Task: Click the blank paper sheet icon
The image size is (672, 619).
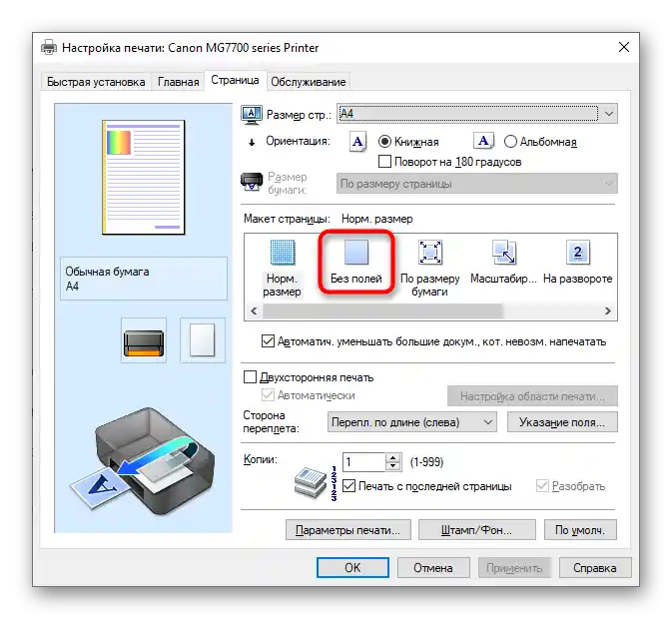Action: coord(203,340)
